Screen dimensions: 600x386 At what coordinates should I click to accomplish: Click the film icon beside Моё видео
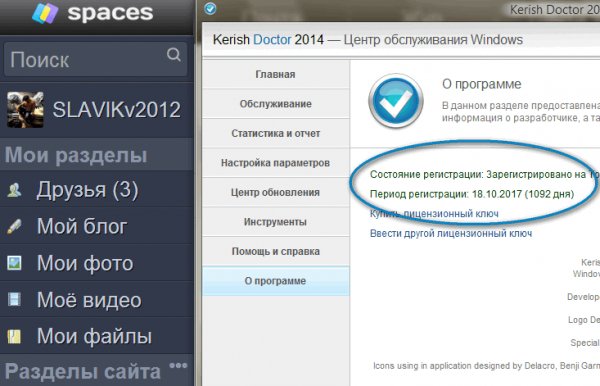tap(14, 300)
